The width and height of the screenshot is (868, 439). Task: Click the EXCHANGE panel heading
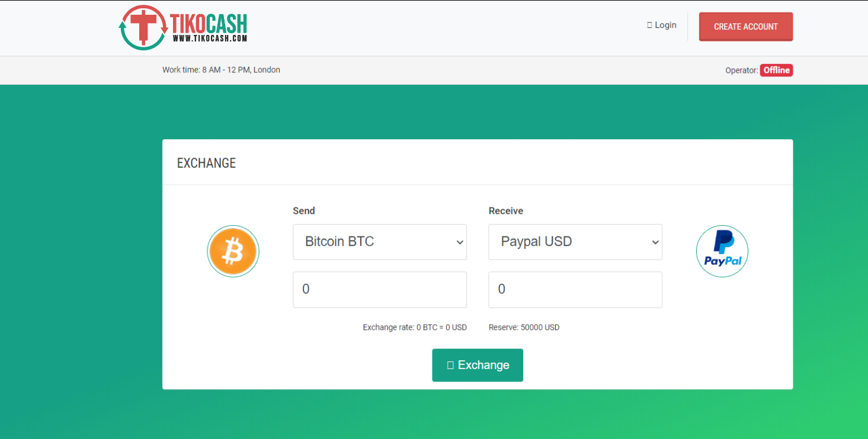tap(206, 163)
